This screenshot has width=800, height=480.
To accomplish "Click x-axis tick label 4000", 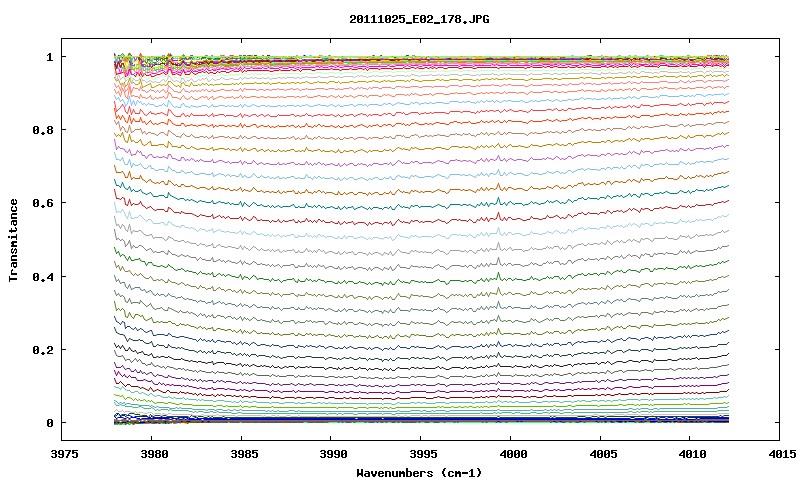I will tap(513, 454).
